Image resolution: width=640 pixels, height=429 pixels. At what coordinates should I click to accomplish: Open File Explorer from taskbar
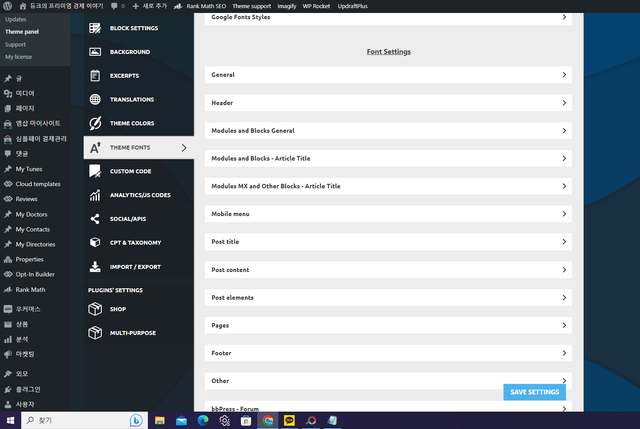(x=160, y=420)
